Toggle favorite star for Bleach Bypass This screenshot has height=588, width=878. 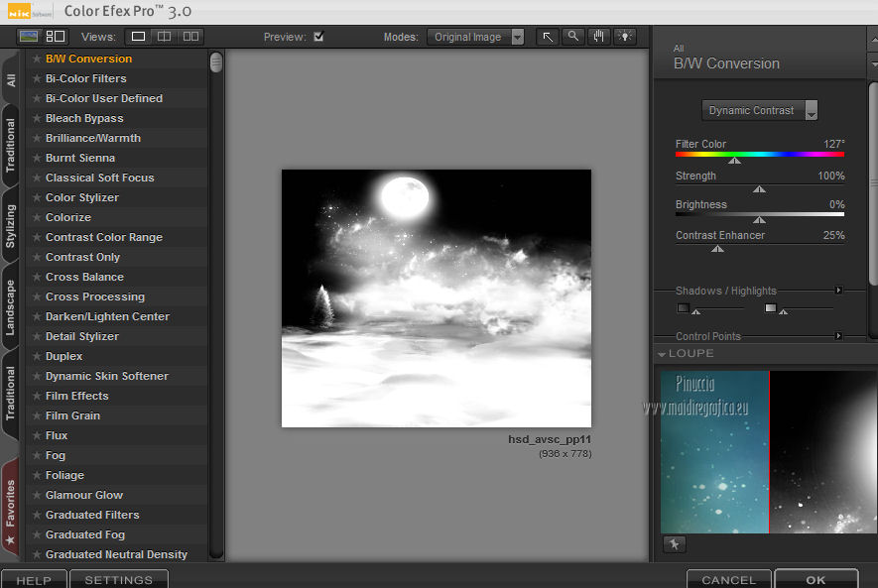pyautogui.click(x=37, y=118)
